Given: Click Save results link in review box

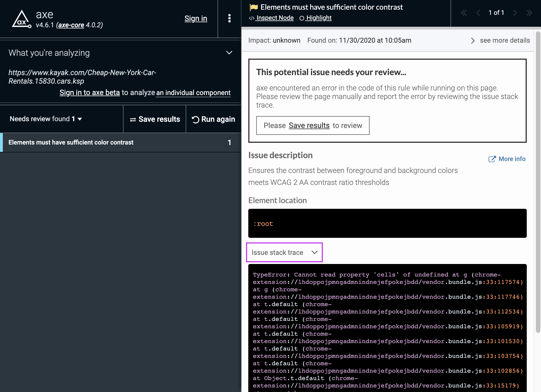Looking at the screenshot, I should [x=309, y=125].
